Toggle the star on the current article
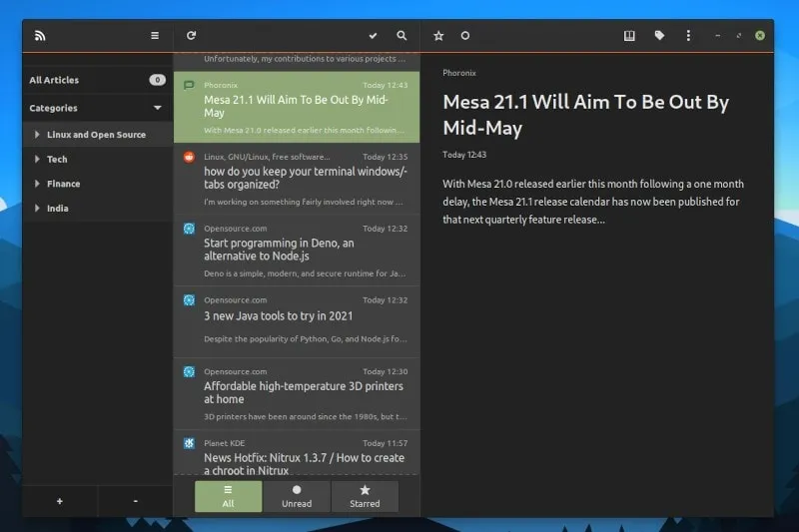Image resolution: width=799 pixels, height=532 pixels. [x=438, y=36]
